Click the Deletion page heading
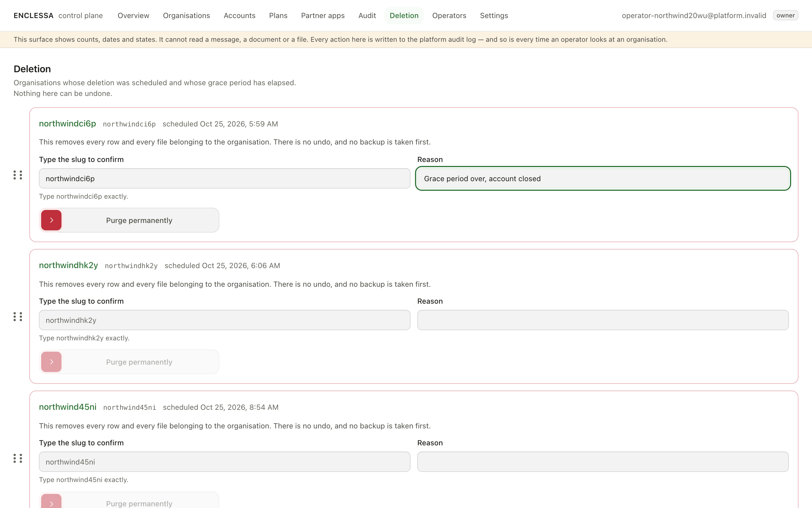The width and height of the screenshot is (812, 508). [32, 69]
